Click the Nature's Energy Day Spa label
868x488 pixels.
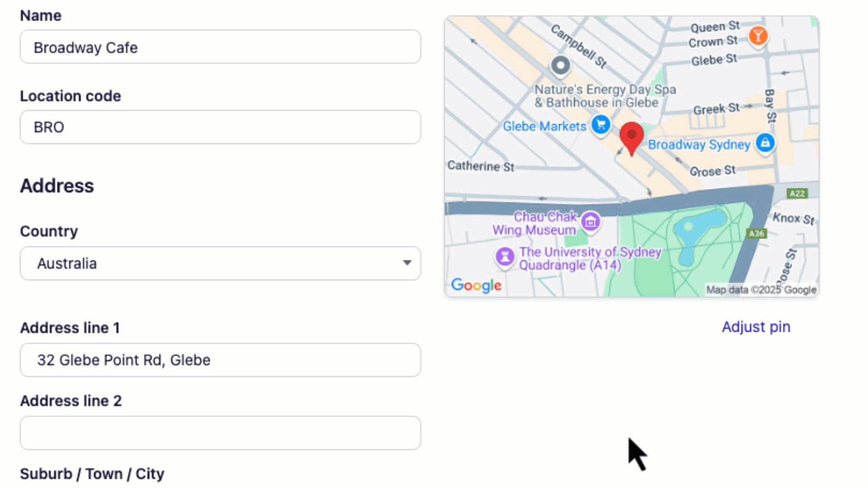tap(605, 96)
